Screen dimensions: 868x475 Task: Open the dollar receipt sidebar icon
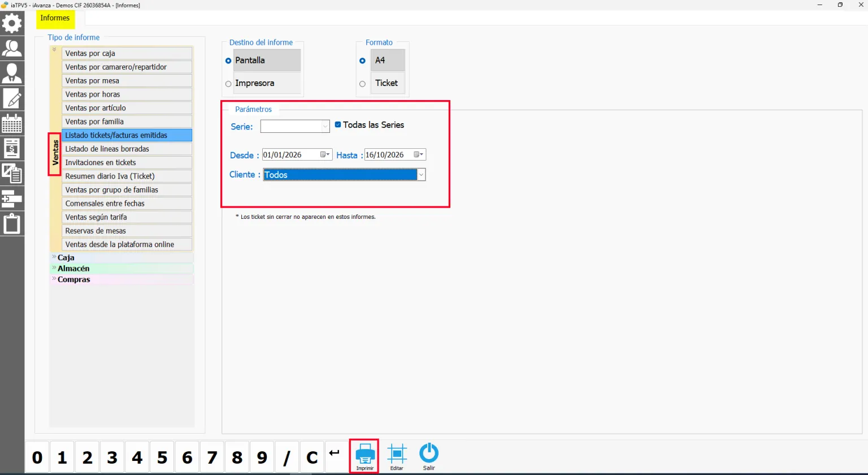click(12, 148)
